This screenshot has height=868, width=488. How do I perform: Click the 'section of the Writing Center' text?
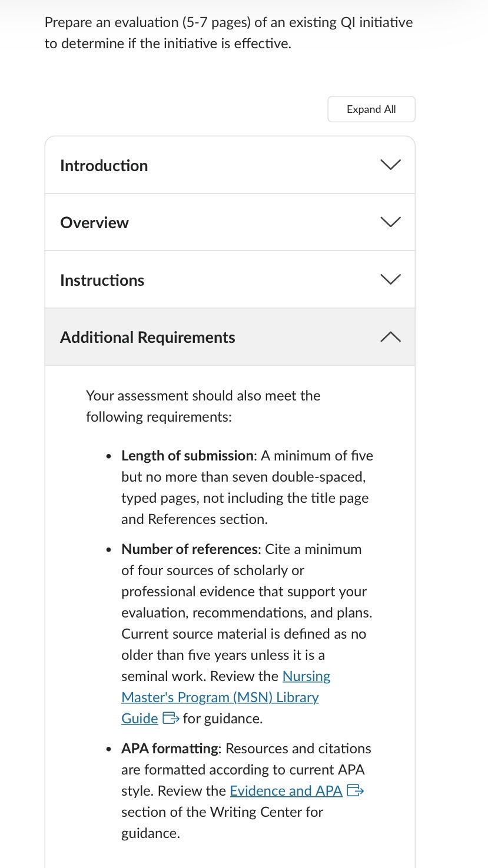point(222,812)
